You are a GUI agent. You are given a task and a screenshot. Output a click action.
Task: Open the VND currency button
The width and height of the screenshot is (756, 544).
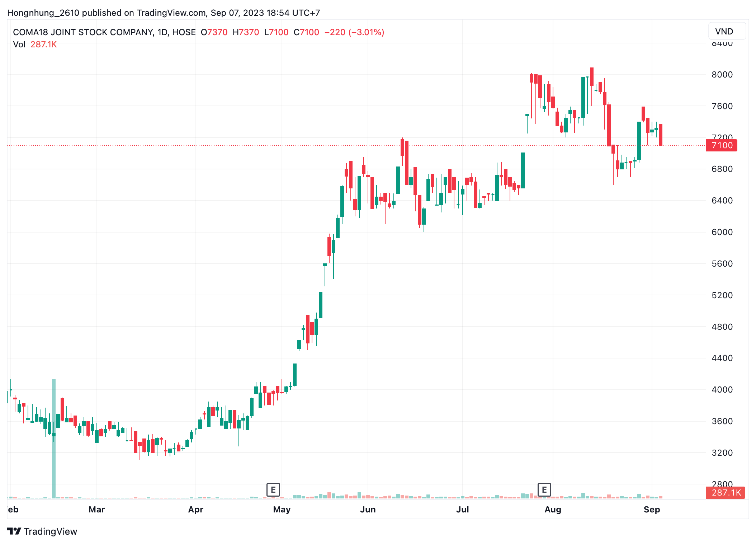click(727, 31)
